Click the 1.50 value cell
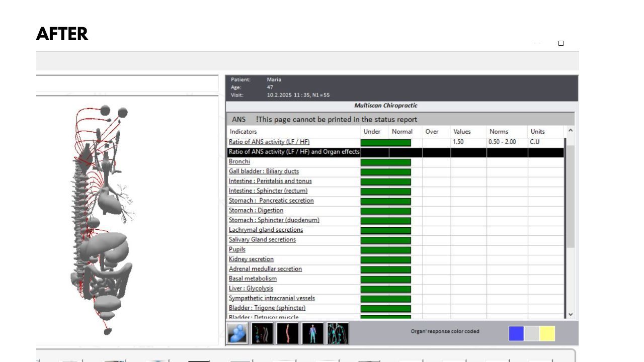 click(x=468, y=142)
